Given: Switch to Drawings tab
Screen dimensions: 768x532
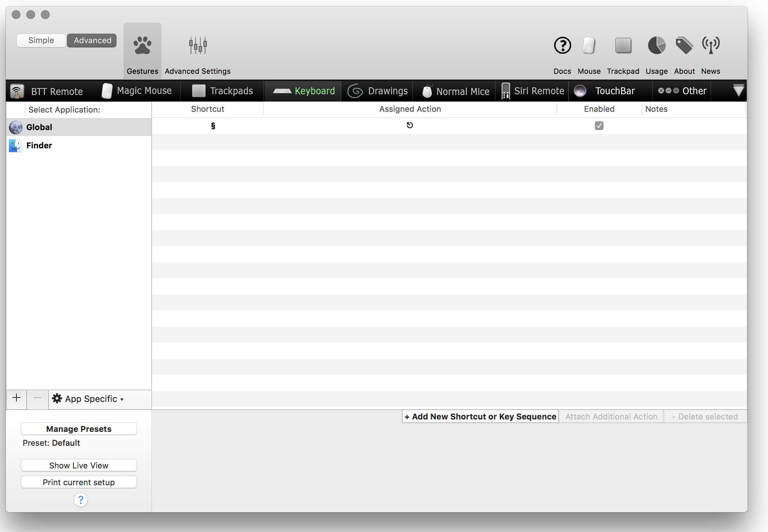Looking at the screenshot, I should click(x=377, y=91).
